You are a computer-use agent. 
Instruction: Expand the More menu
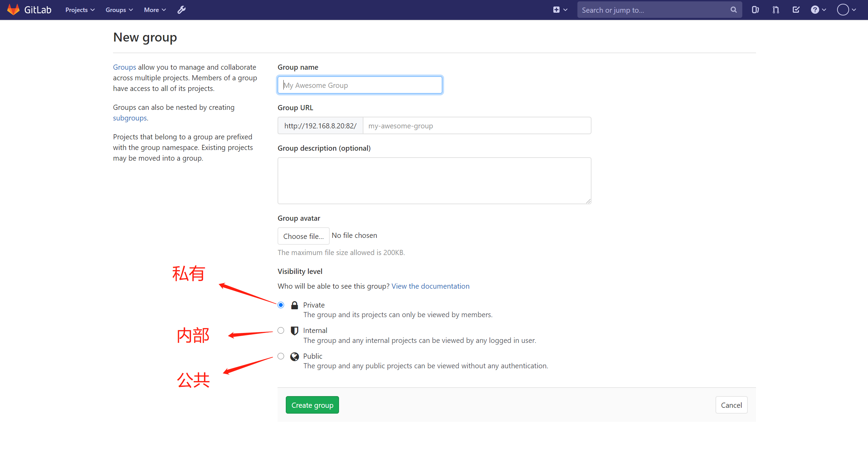coord(155,10)
